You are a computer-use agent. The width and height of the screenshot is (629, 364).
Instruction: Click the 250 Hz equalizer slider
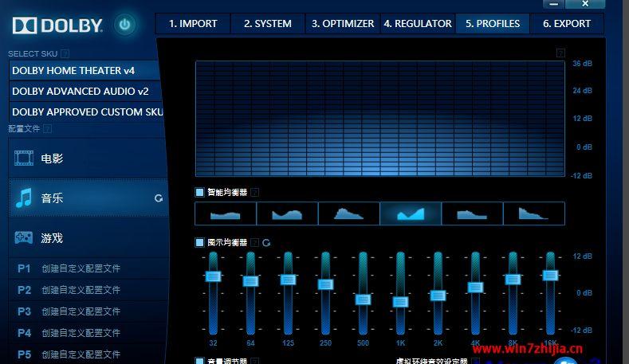325,284
